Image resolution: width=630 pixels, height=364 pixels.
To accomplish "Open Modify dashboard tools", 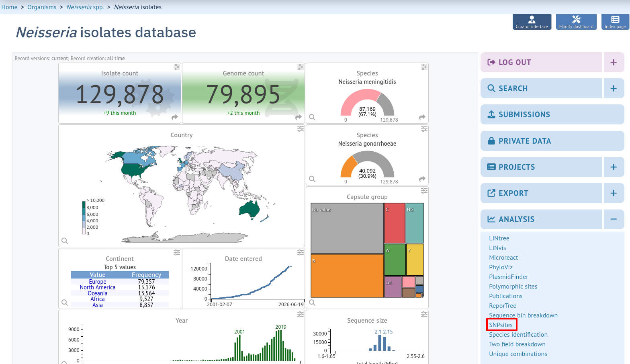I will tap(576, 22).
